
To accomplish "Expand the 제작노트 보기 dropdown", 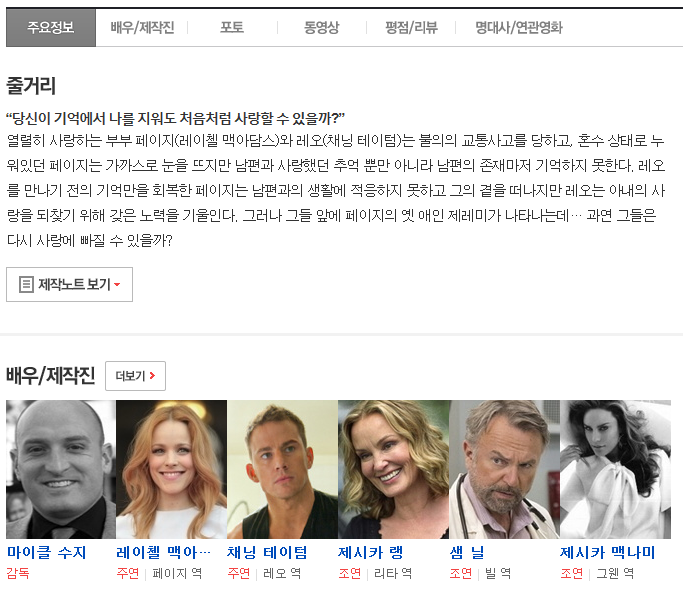I will [x=69, y=285].
